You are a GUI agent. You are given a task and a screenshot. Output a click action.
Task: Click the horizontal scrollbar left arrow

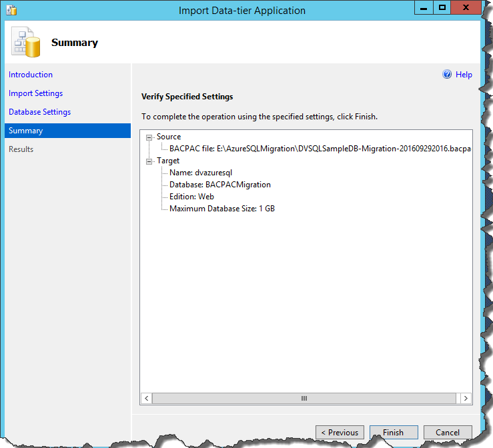147,398
